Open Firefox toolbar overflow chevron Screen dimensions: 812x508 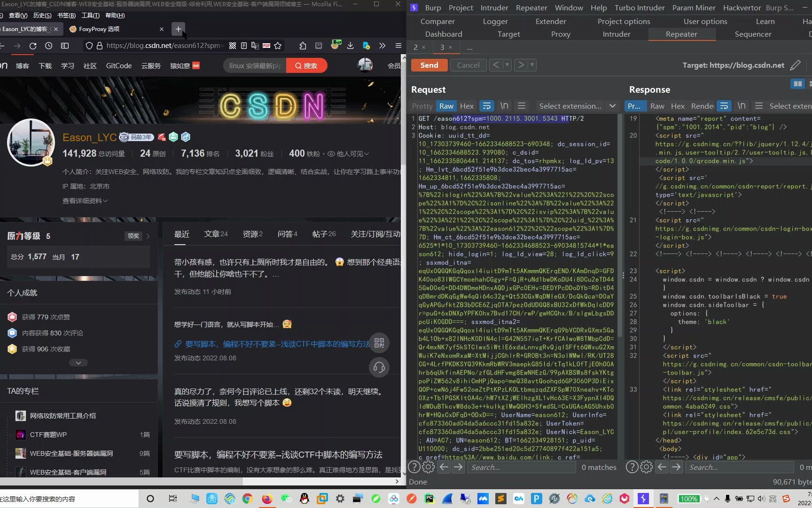(x=382, y=46)
